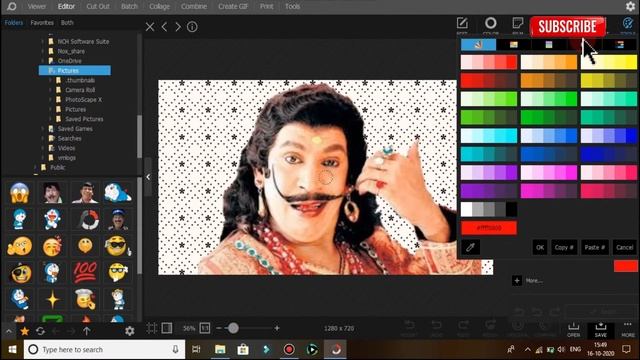
Task: Click the Type here to search box
Action: point(104,349)
